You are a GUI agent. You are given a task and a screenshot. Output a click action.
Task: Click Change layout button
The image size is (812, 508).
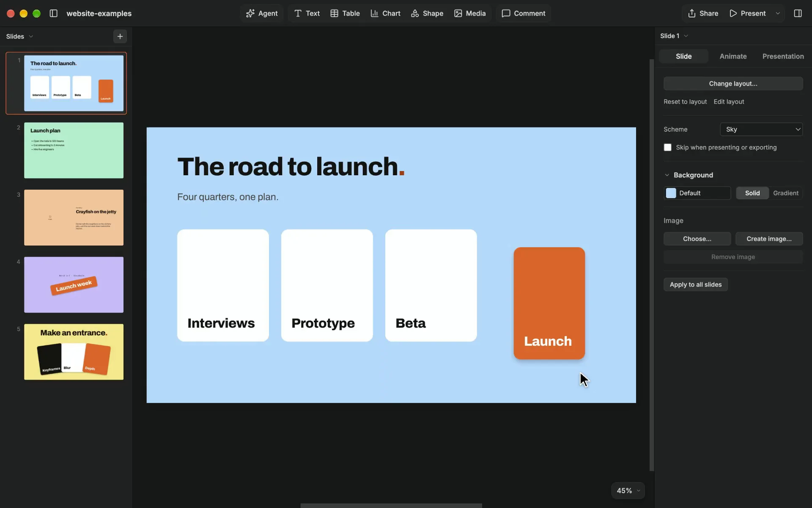click(x=733, y=83)
